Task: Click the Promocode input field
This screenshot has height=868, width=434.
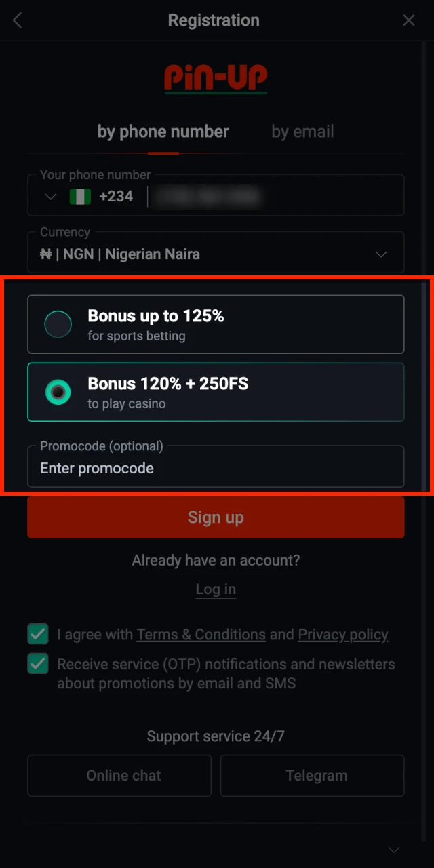Action: 216,468
